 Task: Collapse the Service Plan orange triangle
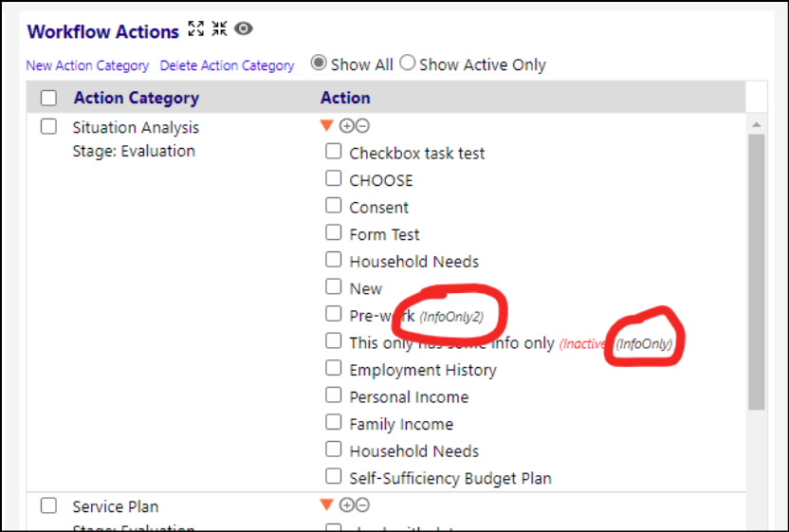pyautogui.click(x=326, y=504)
